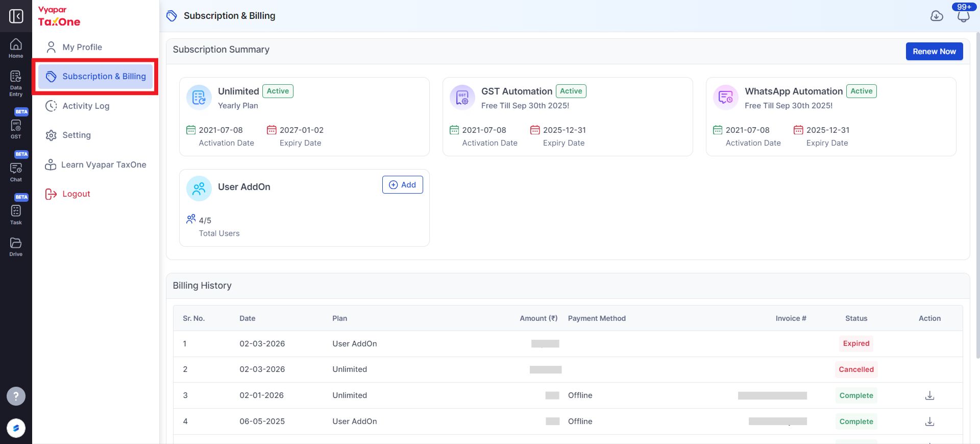Open Learn Vyapar TaxOne
980x444 pixels.
[x=95, y=165]
